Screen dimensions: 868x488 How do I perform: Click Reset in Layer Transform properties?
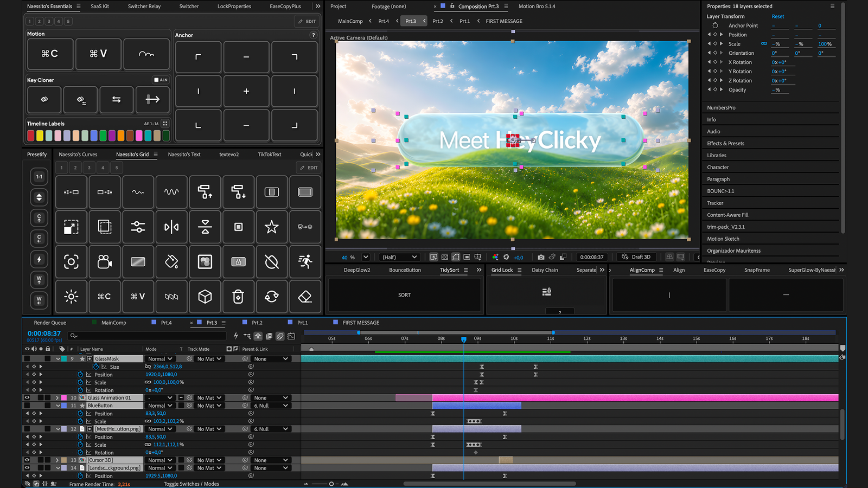(778, 17)
